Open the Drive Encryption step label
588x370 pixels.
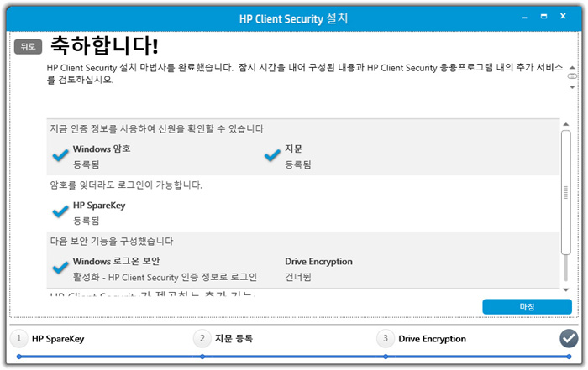click(x=432, y=339)
